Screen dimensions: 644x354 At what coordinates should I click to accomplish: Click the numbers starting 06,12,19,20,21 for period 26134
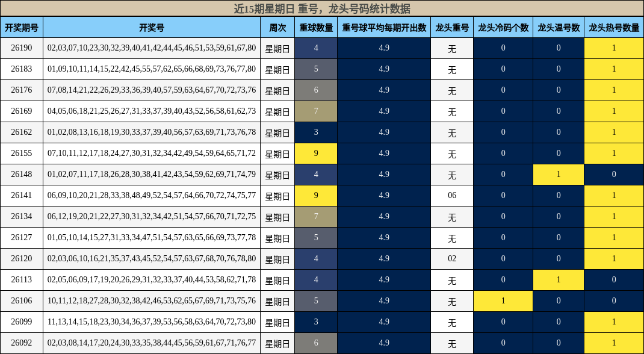click(x=152, y=217)
